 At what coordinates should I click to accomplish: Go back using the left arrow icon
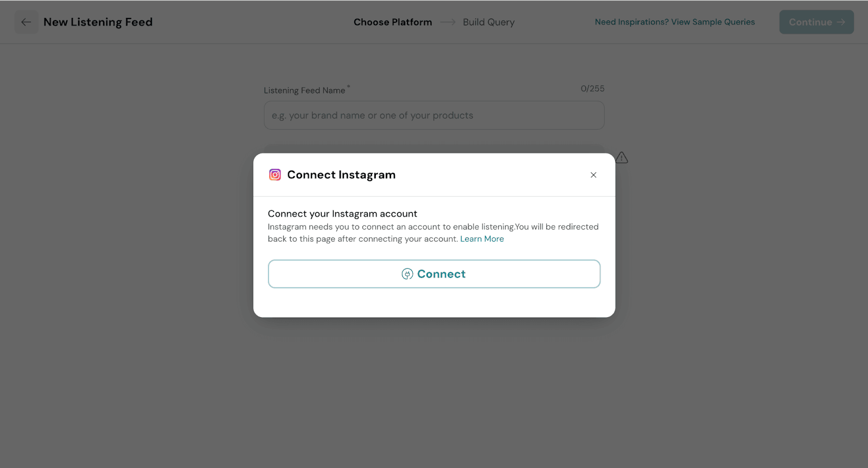[26, 22]
